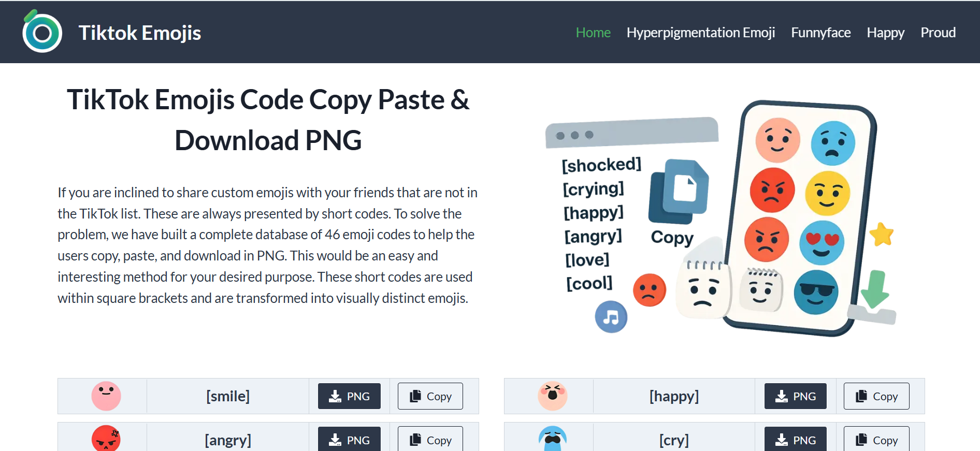
Task: Select the [smile] code text
Action: click(x=228, y=396)
